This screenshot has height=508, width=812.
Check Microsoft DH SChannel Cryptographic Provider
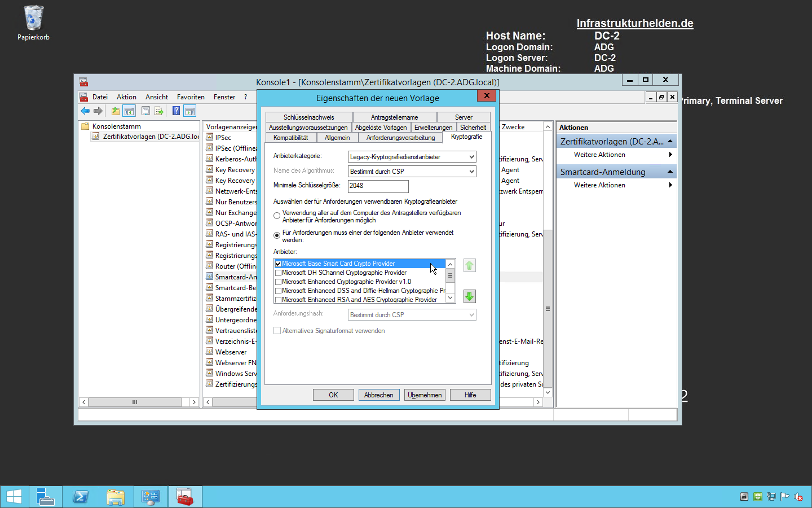click(278, 273)
